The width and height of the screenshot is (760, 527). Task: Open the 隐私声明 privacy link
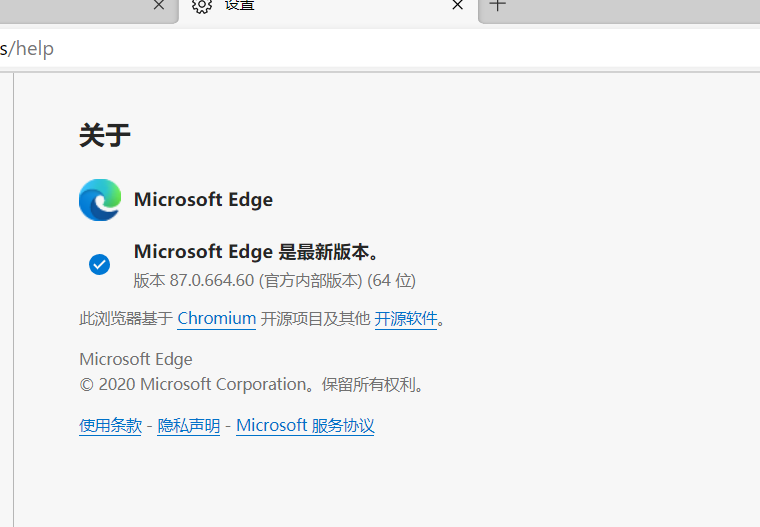click(189, 426)
